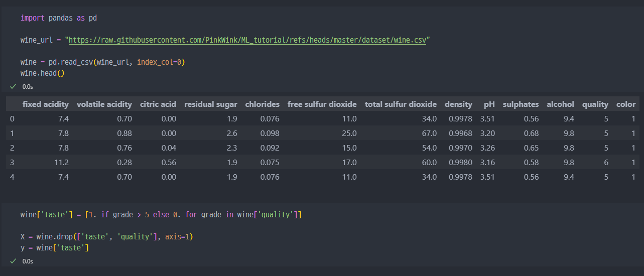The height and width of the screenshot is (276, 644).
Task: Click citric acid value 0.04
Action: pos(169,148)
